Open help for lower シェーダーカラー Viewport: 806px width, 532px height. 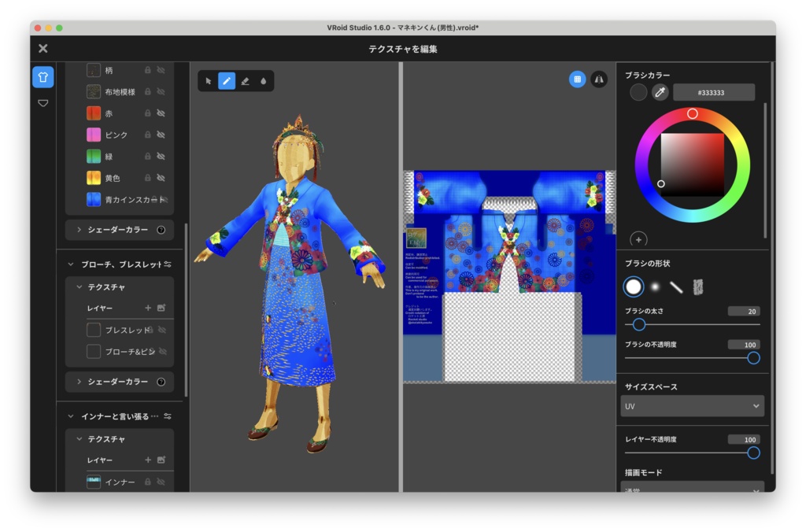tap(161, 382)
